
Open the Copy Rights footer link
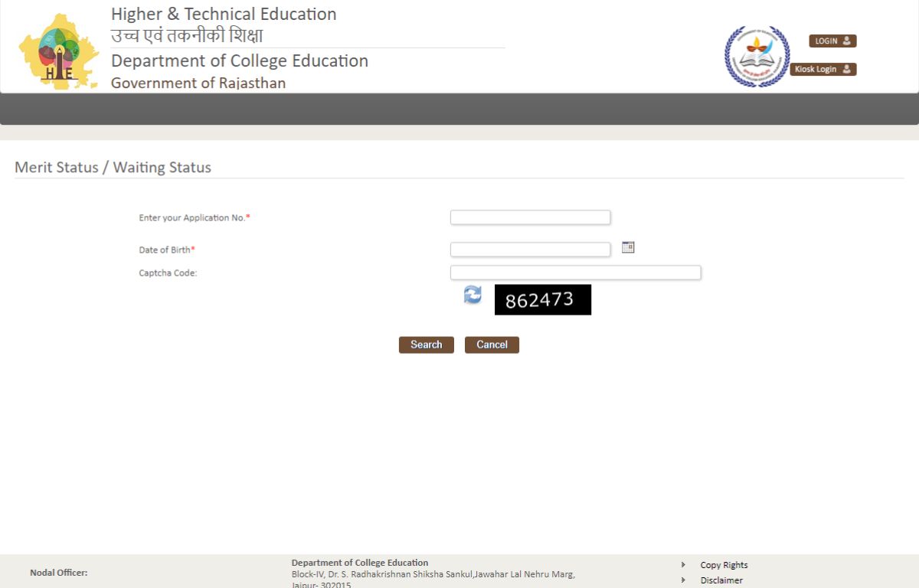[724, 565]
